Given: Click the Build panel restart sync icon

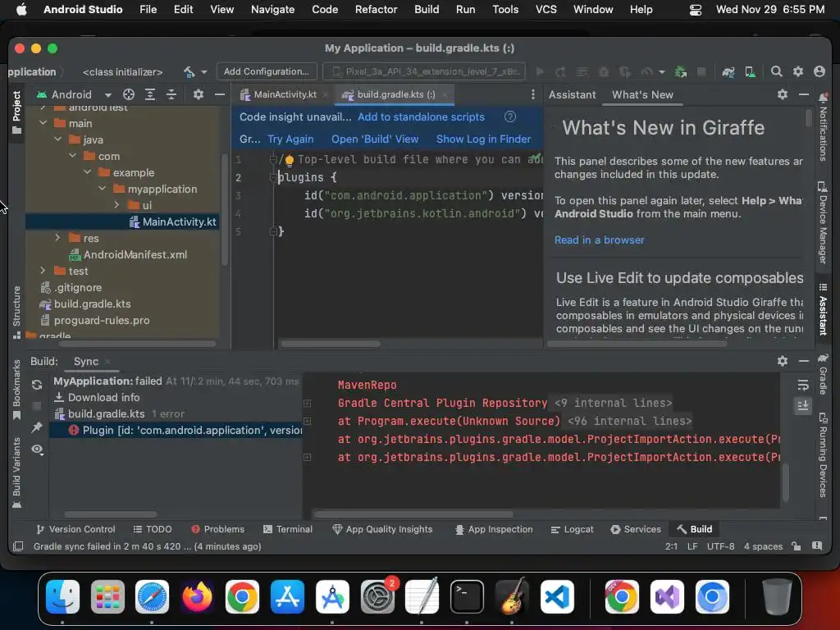Looking at the screenshot, I should [37, 385].
